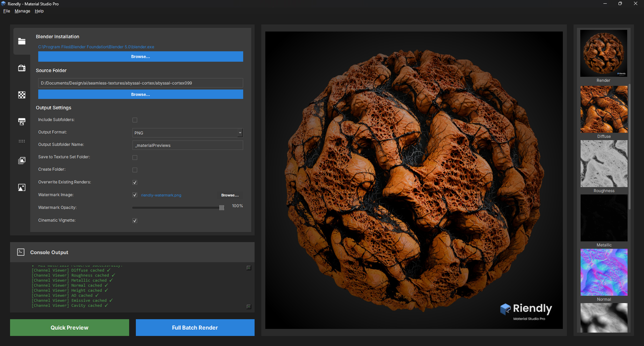Viewport: 644px width, 346px height.
Task: Disable Overwrite Existing Renders
Action: (135, 182)
